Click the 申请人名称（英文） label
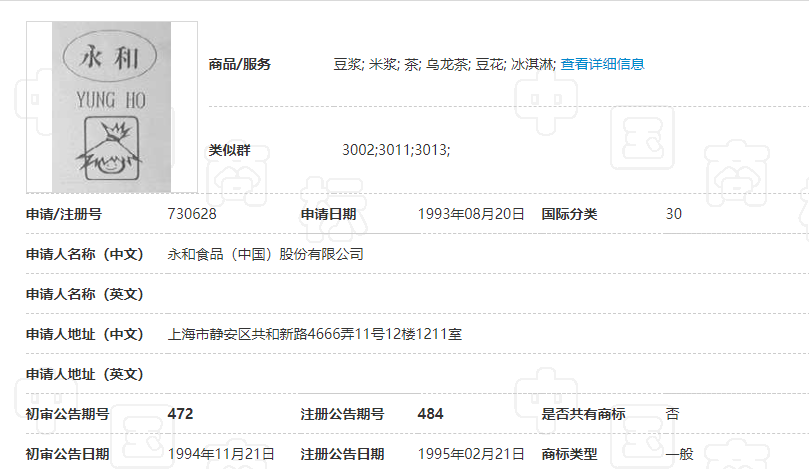The height and width of the screenshot is (469, 809). click(85, 294)
